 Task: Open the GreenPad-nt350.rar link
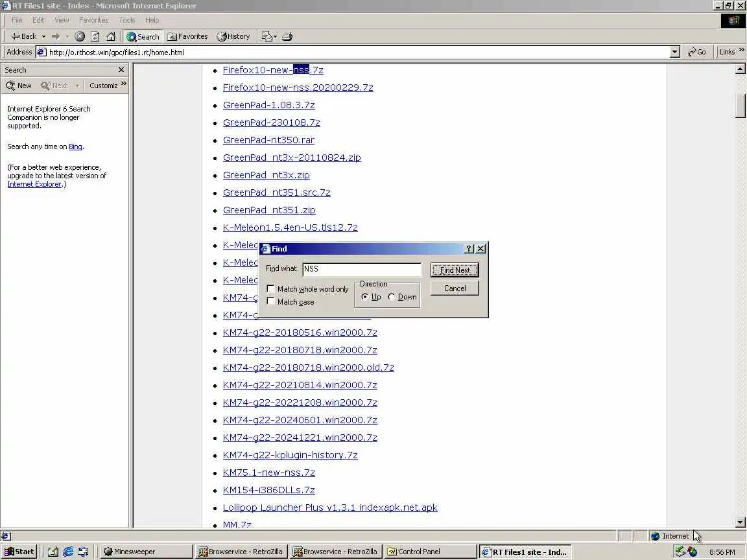click(x=268, y=140)
